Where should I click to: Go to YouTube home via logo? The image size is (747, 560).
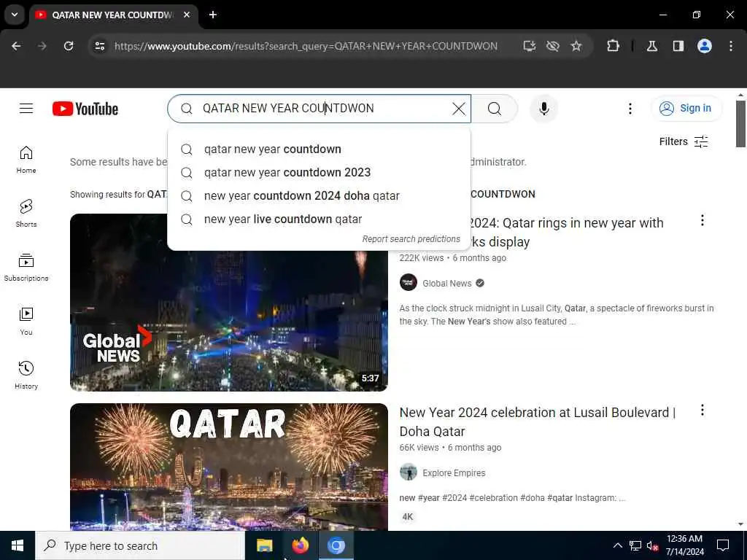(85, 109)
